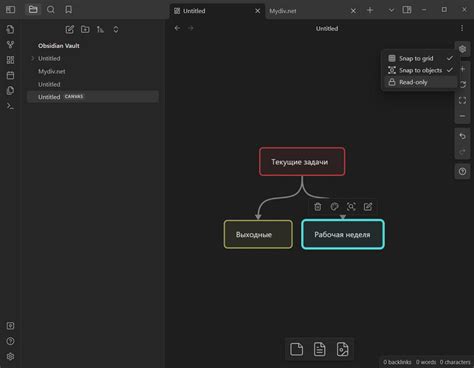Open the color palette for selected card
The height and width of the screenshot is (368, 474).
point(334,207)
